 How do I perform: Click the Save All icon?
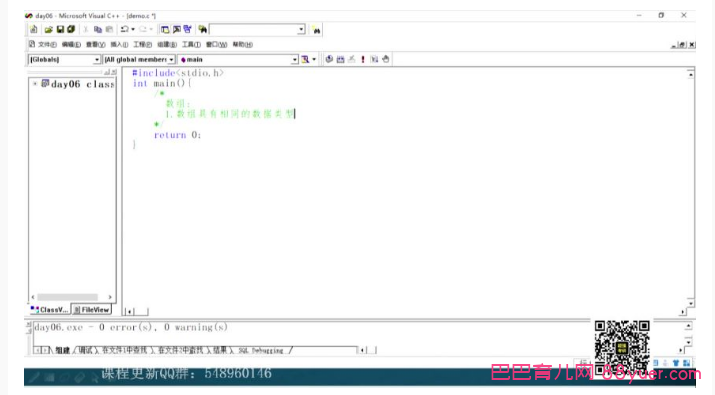point(71,30)
